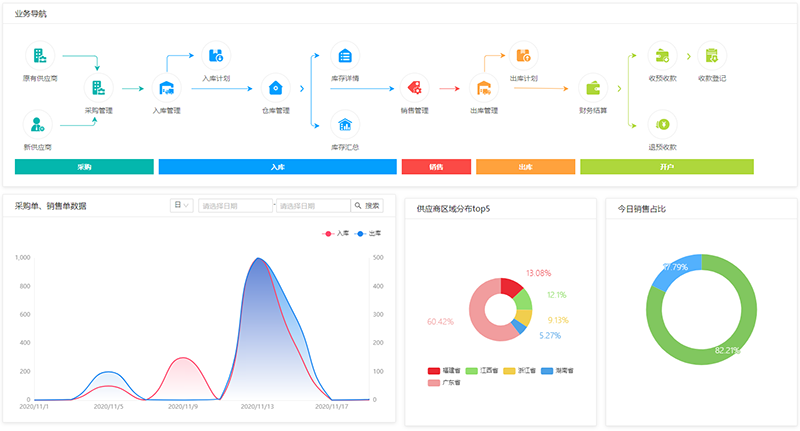Open the start date picker field

click(x=235, y=206)
